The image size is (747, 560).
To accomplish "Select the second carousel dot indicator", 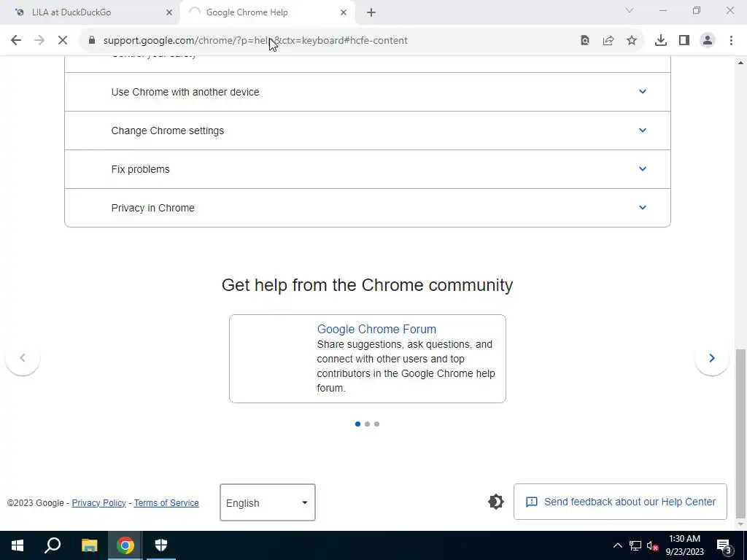I will tap(368, 424).
